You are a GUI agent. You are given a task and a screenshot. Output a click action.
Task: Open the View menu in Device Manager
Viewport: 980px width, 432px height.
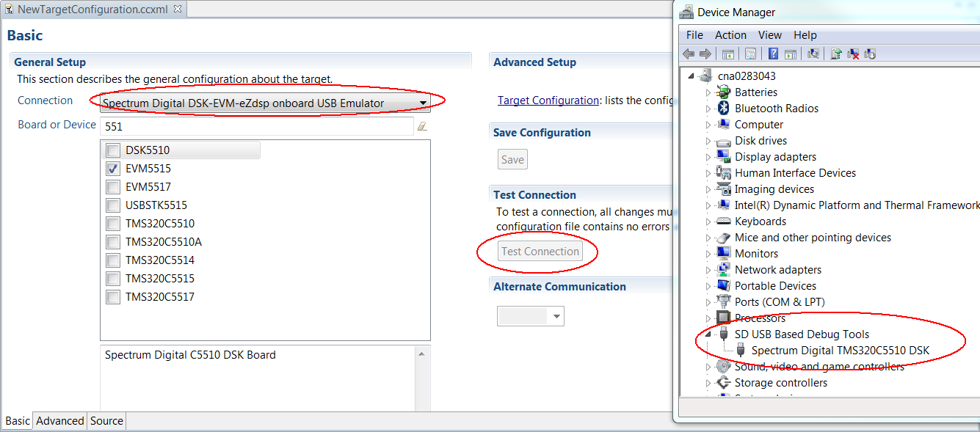[x=770, y=35]
